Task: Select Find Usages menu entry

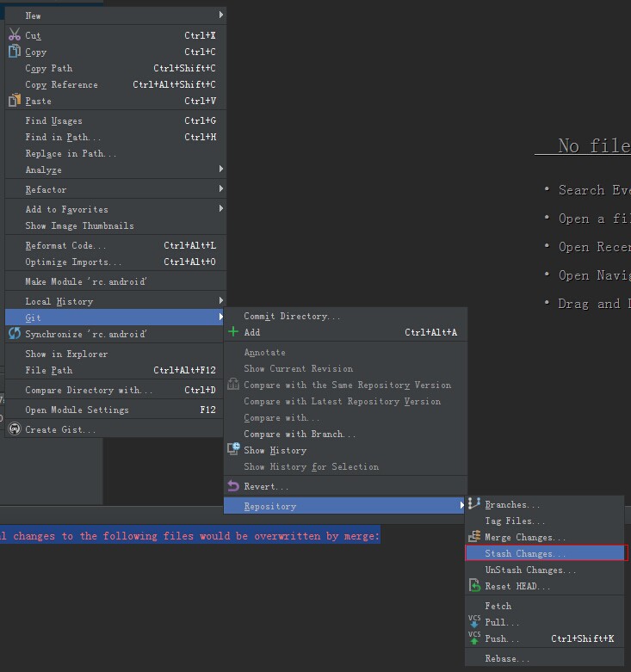Action: (115, 120)
